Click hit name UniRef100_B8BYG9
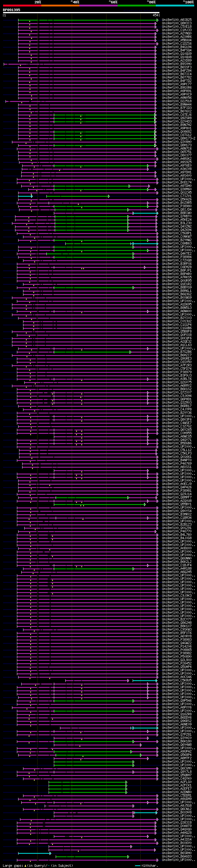Image resolution: width=197 pixels, height=868 pixels. coord(177,287)
